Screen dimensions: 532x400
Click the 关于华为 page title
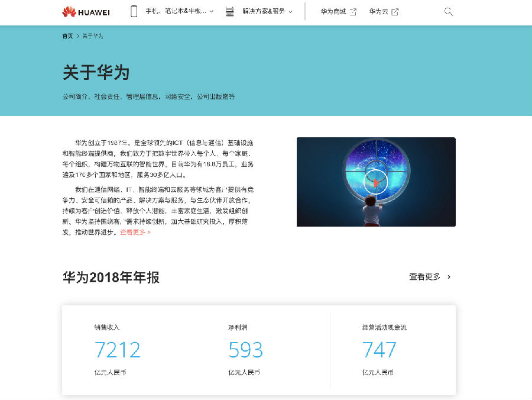click(96, 72)
